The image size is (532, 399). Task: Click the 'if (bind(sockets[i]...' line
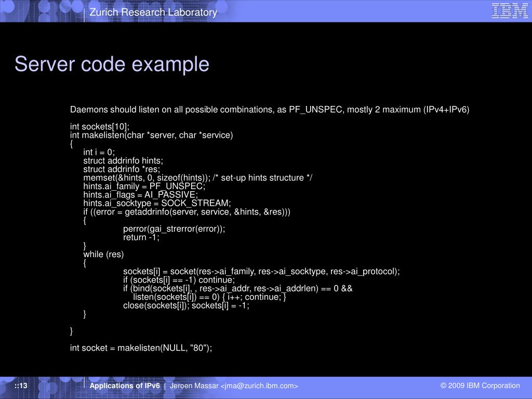238,288
